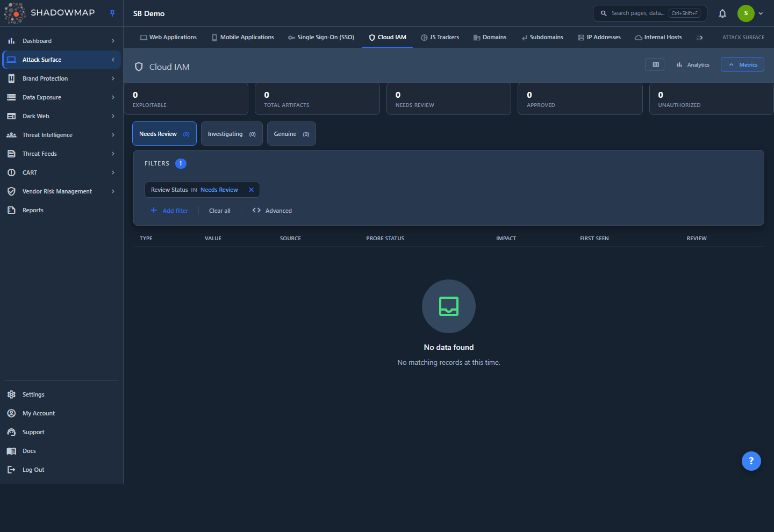774x532 pixels.
Task: Click the Settings gear icon
Action: click(x=11, y=394)
